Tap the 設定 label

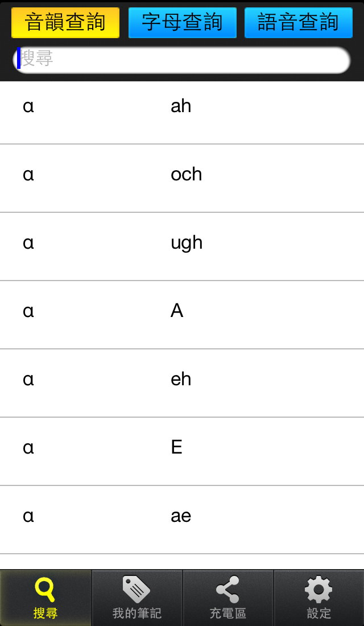[x=319, y=613]
